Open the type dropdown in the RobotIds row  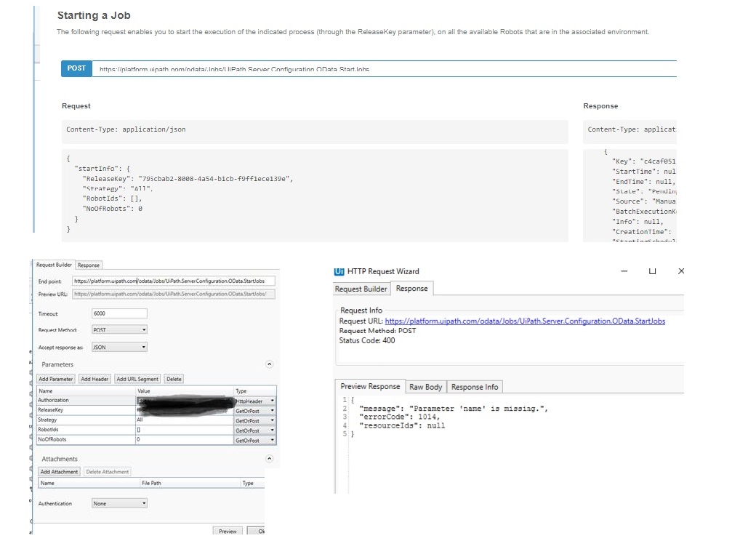tap(255, 430)
